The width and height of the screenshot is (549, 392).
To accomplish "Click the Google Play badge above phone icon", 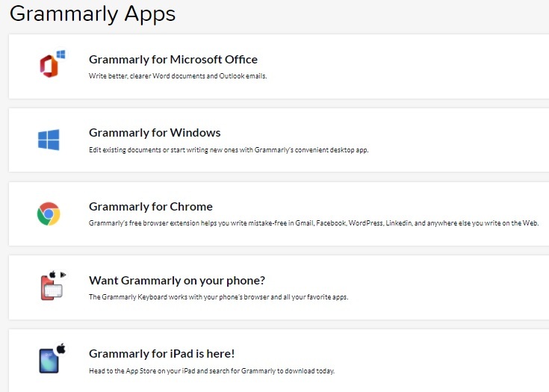I will click(63, 275).
